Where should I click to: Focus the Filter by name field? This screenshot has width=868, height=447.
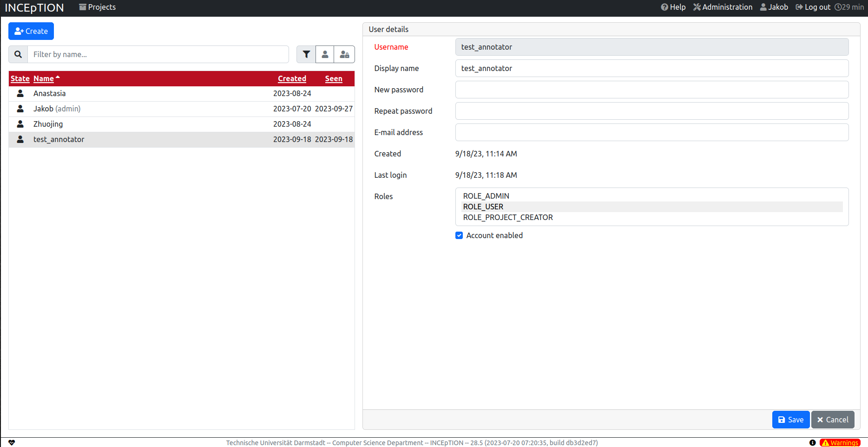click(158, 54)
